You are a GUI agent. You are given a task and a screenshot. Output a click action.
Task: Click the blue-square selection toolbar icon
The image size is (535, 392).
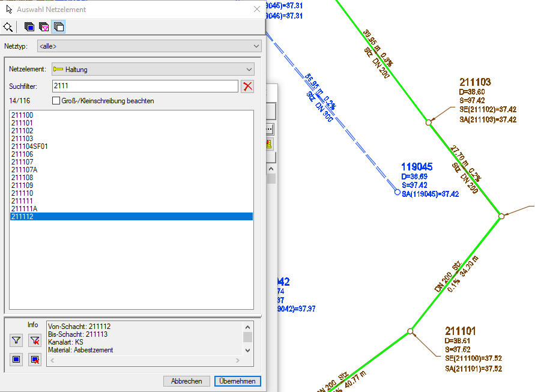pos(29,26)
